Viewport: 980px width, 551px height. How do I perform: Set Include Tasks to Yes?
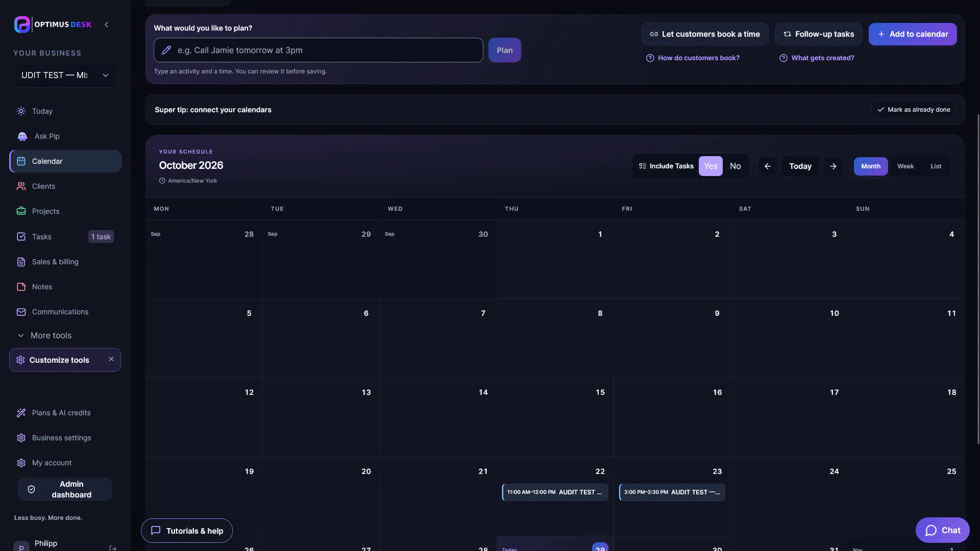pos(710,166)
